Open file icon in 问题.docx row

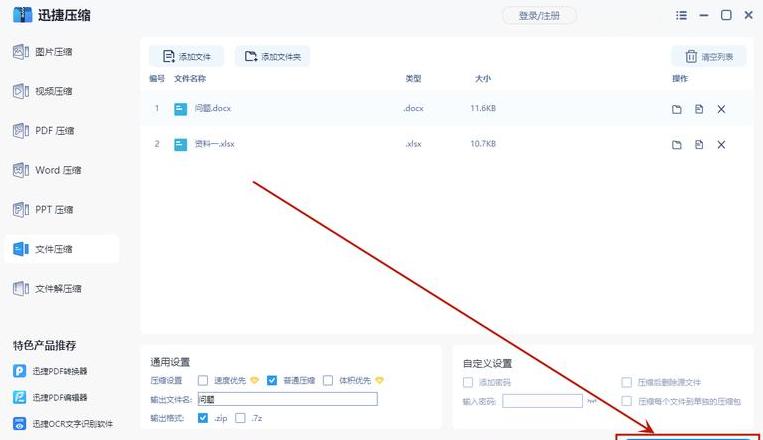point(699,109)
